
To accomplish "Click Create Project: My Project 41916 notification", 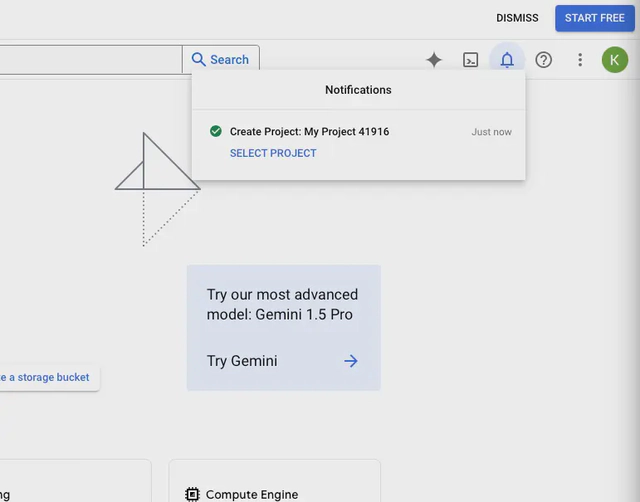I will (309, 131).
